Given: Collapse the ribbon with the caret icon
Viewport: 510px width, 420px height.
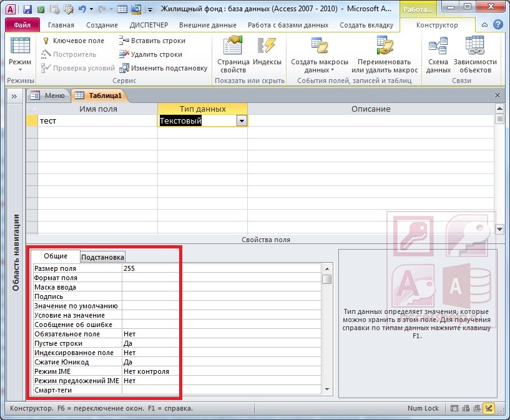Looking at the screenshot, I should pyautogui.click(x=484, y=25).
